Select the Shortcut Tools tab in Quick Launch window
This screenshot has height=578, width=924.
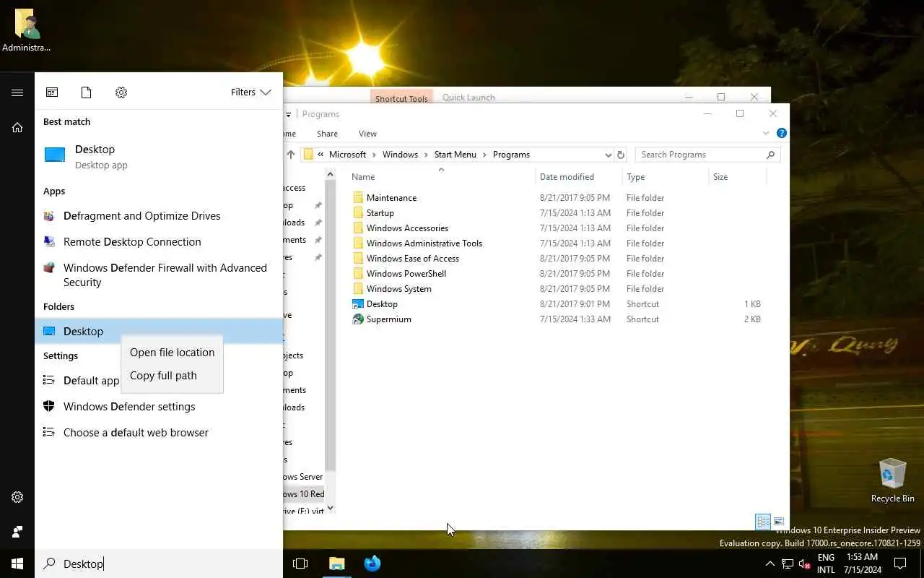pos(401,98)
